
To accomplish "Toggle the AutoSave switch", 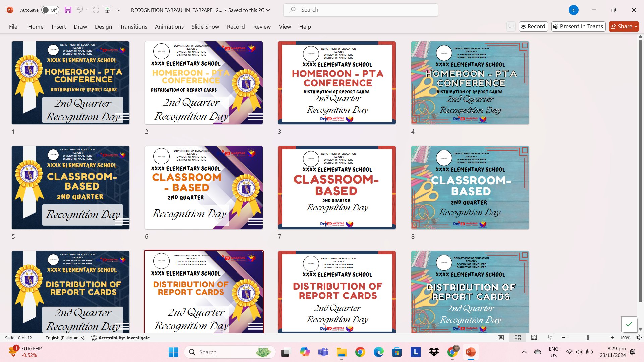I will (50, 10).
